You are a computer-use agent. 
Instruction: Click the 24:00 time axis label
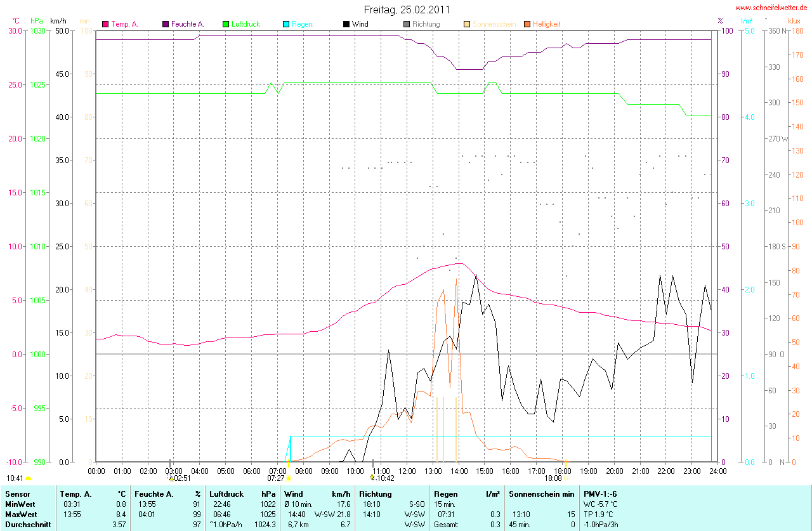pyautogui.click(x=718, y=471)
